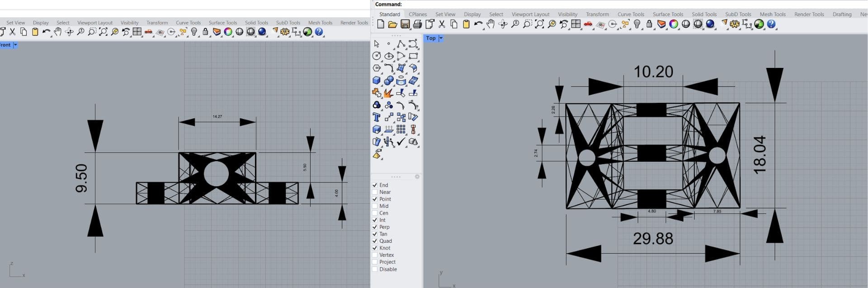Screen dimensions: 868x288
Task: Click the Help question mark icon in right toolbar
Action: point(771,24)
